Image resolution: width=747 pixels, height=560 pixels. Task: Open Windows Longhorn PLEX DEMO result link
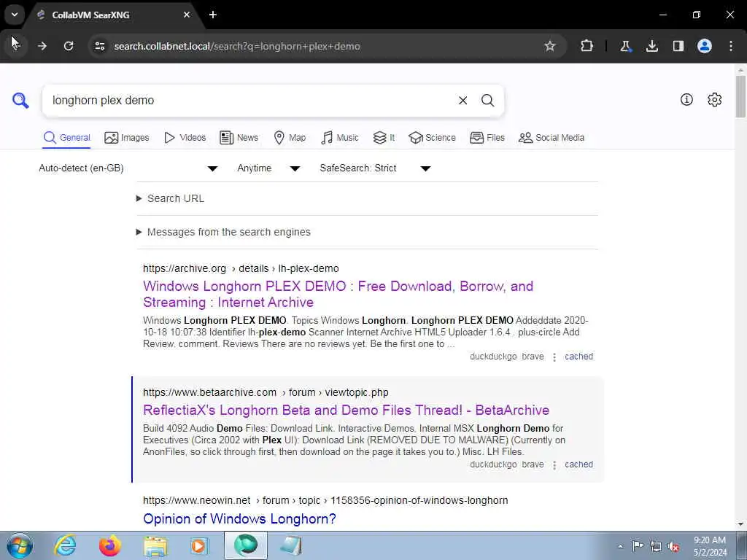(338, 295)
